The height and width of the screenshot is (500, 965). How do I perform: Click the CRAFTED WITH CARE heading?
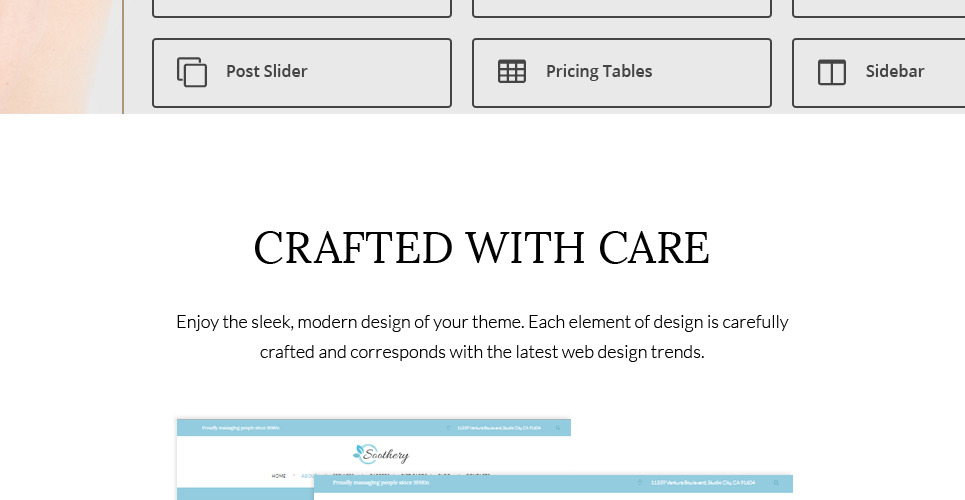[482, 248]
